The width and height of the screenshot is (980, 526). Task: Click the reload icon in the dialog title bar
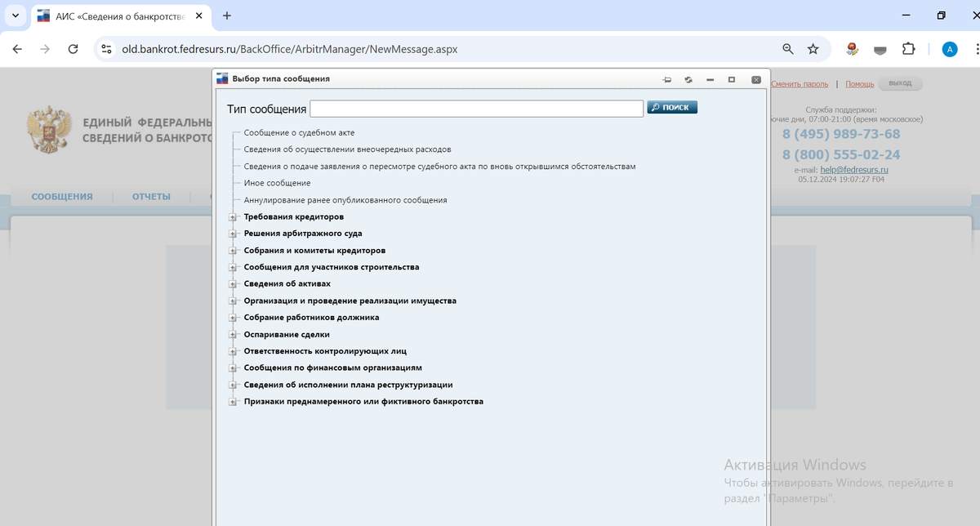tap(688, 79)
